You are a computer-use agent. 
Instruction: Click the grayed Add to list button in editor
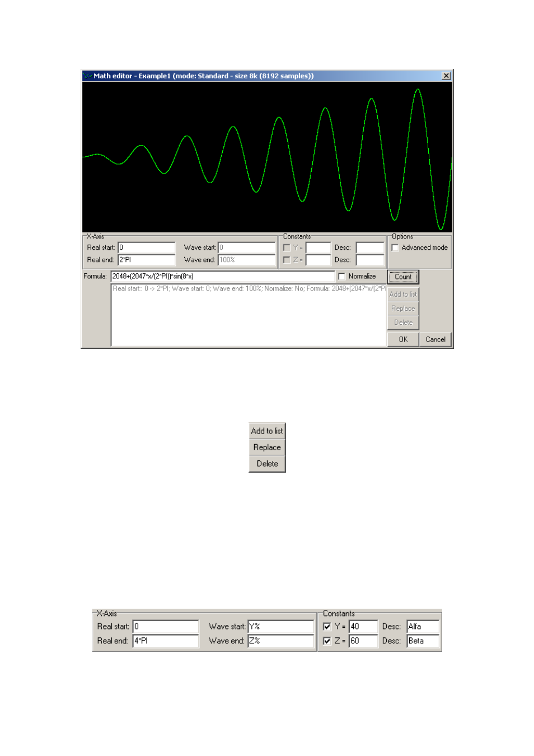coord(403,295)
